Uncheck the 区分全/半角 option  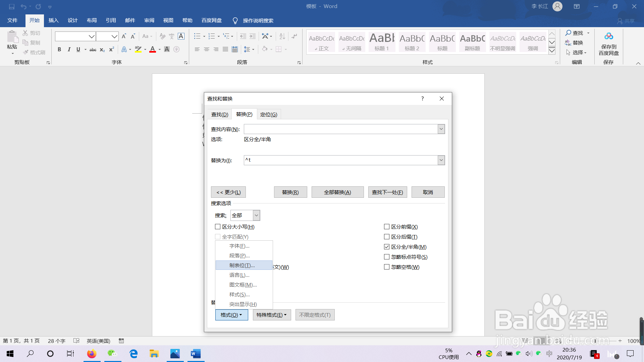386,247
